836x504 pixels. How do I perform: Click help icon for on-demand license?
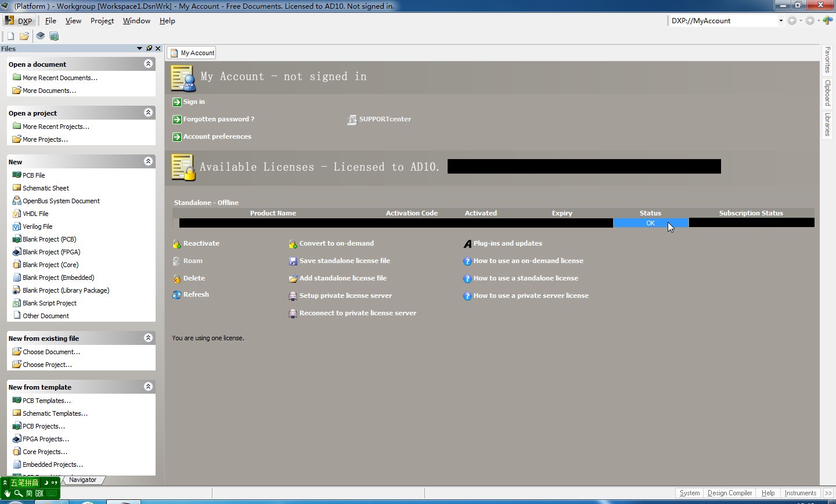coord(467,261)
